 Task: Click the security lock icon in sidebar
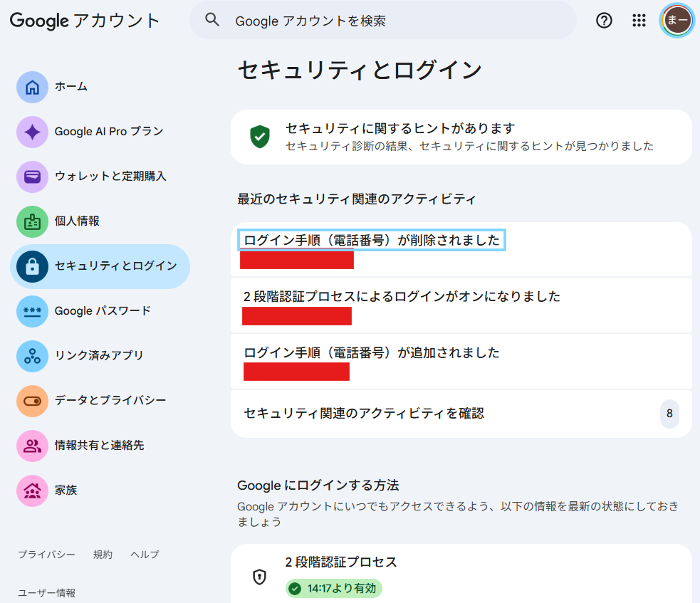[x=32, y=266]
